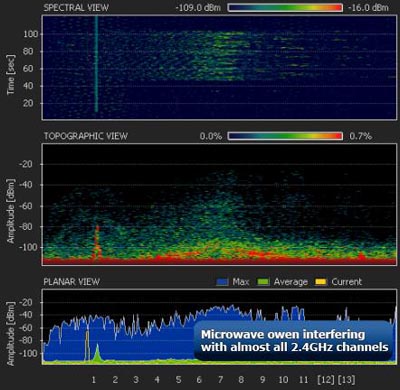
Task: Click the yellow Current legend swatch
Action: tap(321, 282)
